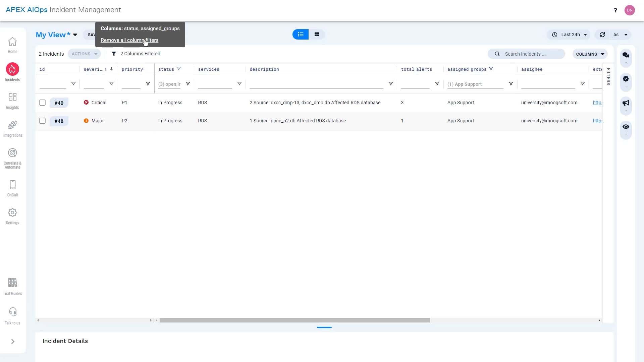Click the external link in row #48

[x=597, y=121]
